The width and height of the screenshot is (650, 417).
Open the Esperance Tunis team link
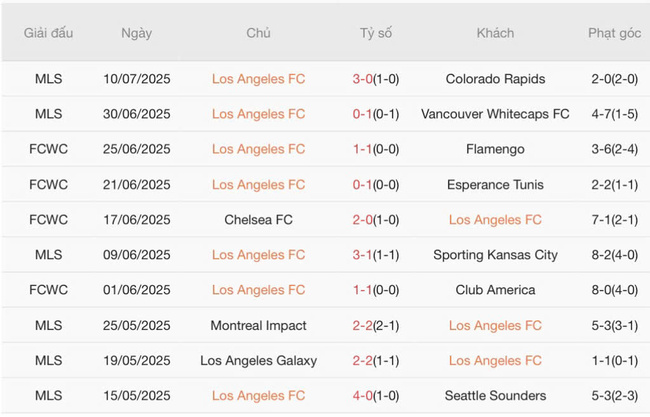point(495,184)
